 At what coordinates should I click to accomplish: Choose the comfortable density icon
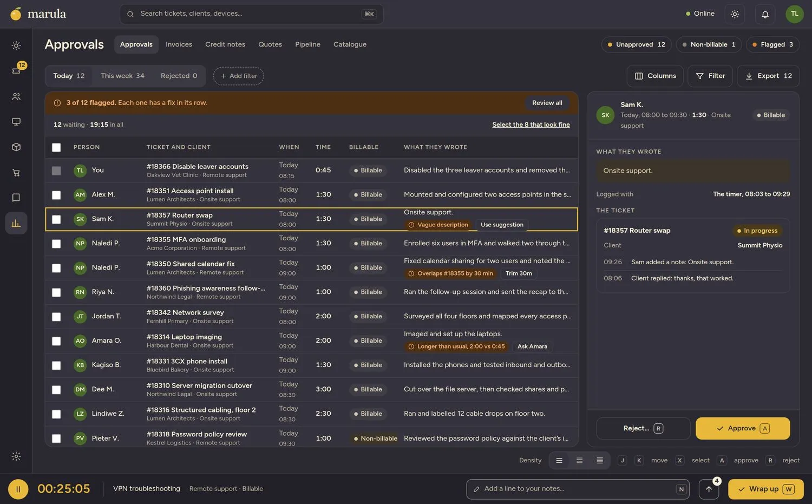click(559, 461)
